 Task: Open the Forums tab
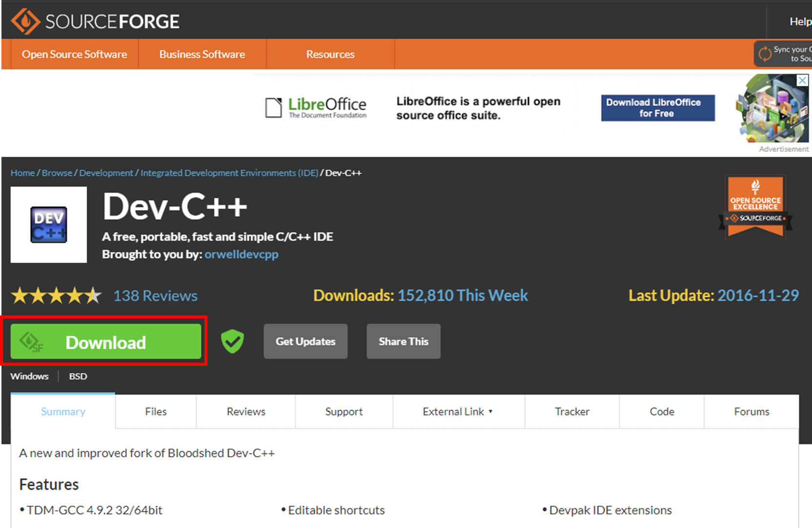click(751, 411)
